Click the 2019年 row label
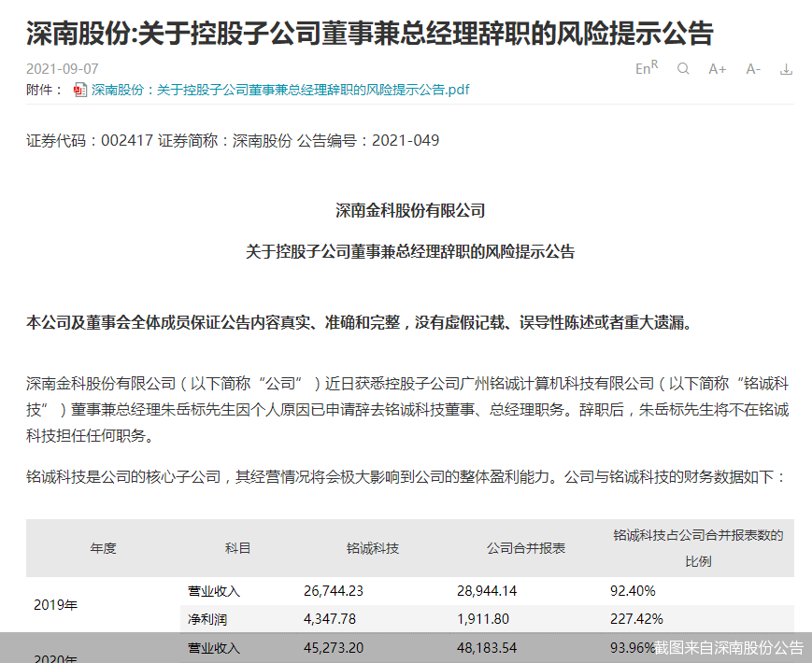Screen dimensions: 812x663 (55, 604)
